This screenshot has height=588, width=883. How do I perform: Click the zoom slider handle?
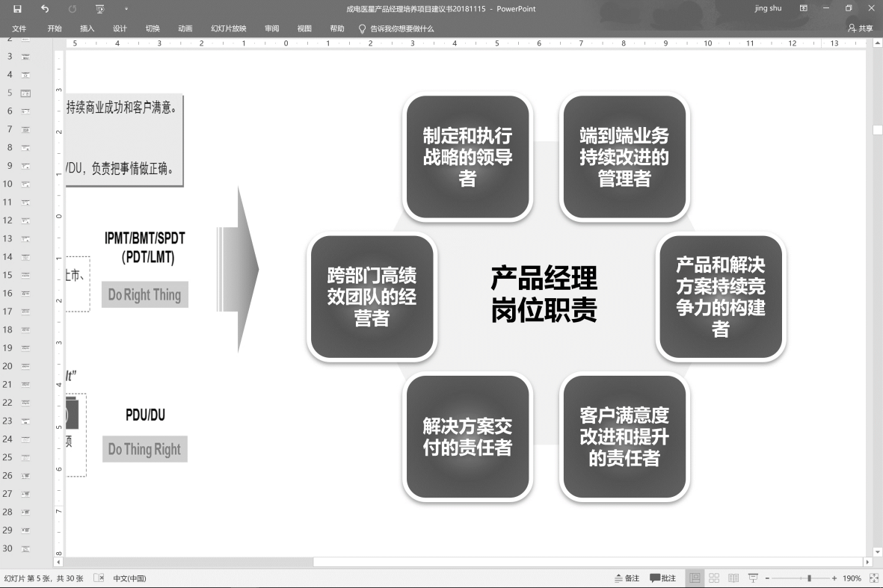(x=809, y=578)
